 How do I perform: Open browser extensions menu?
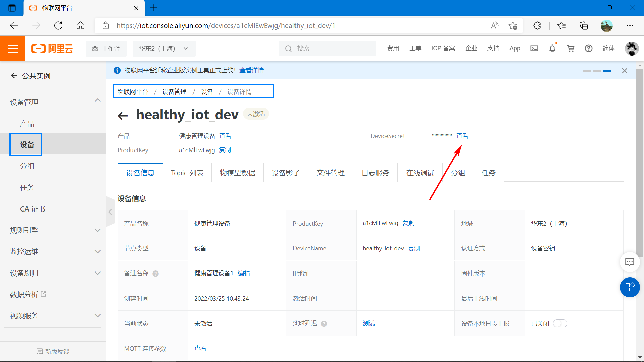[537, 25]
